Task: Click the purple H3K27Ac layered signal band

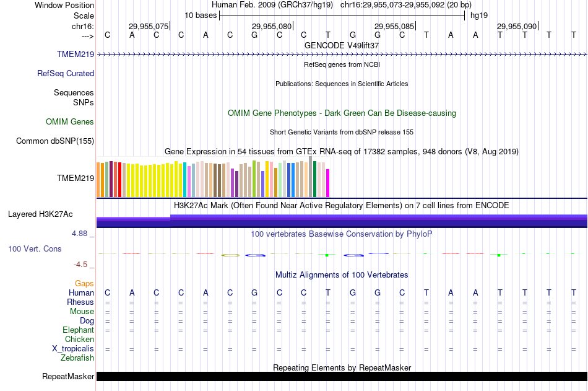Action: [342, 221]
